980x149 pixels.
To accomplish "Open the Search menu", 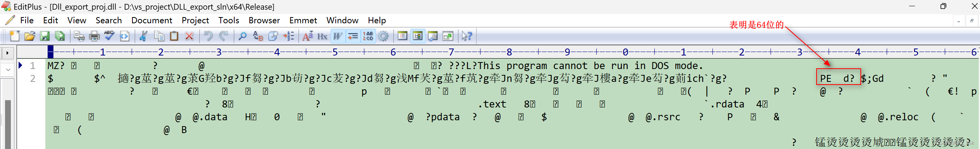I will point(109,20).
